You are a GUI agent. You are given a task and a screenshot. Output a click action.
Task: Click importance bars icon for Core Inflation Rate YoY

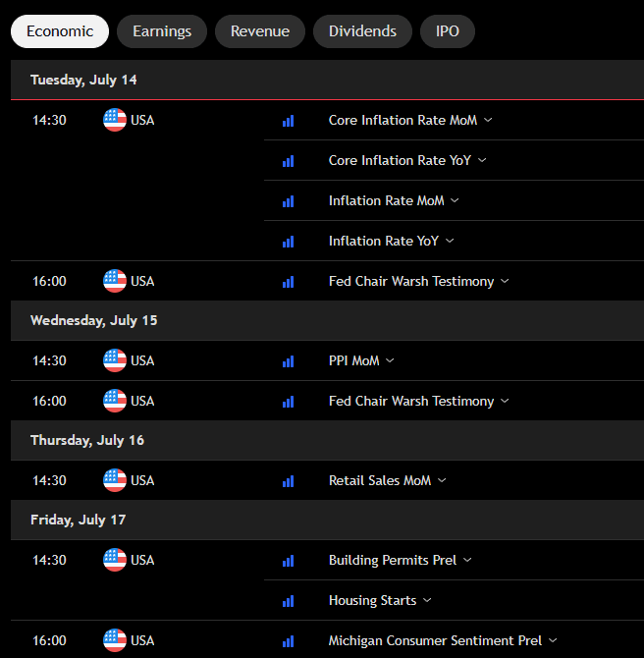[289, 161]
